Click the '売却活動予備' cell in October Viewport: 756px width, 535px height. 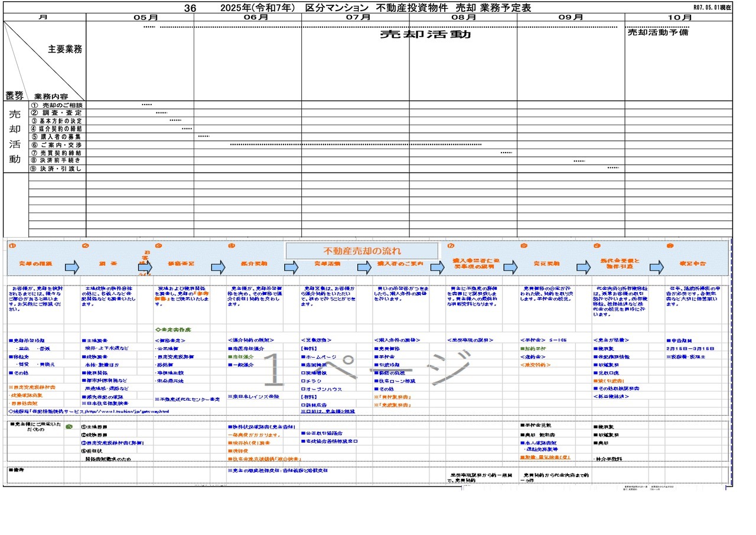click(657, 33)
